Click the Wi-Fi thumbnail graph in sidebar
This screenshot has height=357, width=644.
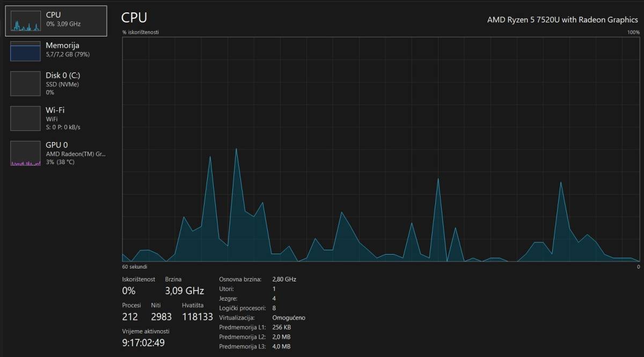(25, 118)
